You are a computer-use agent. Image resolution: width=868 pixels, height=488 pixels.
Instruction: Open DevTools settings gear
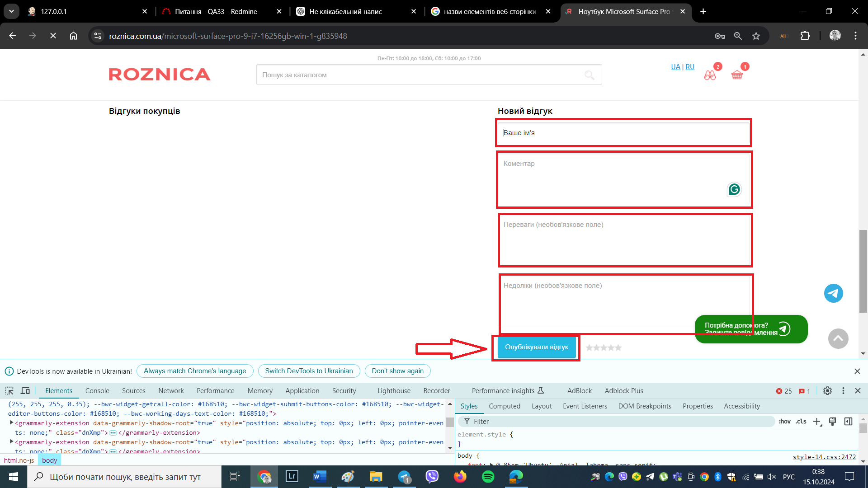827,391
